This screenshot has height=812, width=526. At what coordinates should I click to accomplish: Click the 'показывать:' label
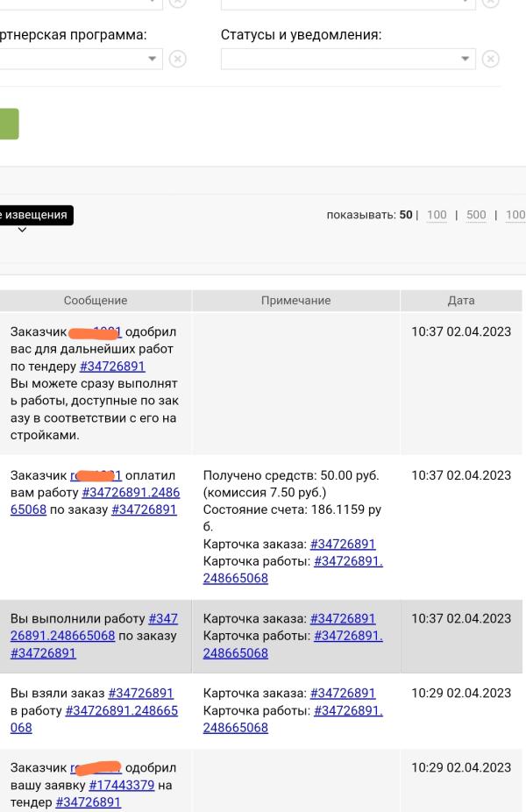(361, 214)
